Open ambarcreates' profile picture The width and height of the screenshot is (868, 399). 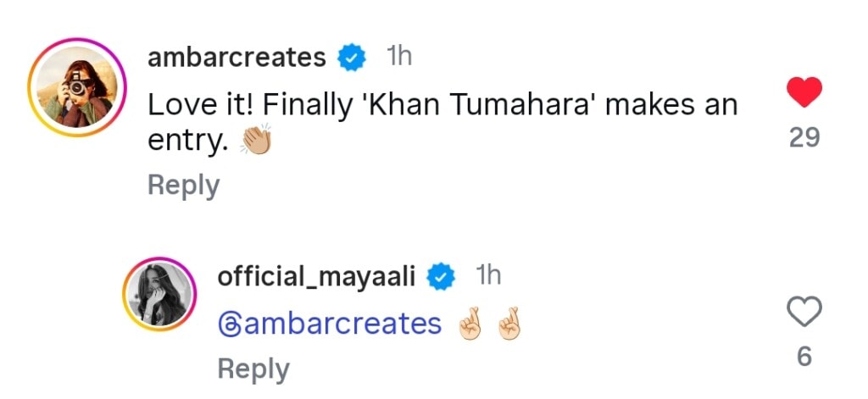tap(77, 88)
